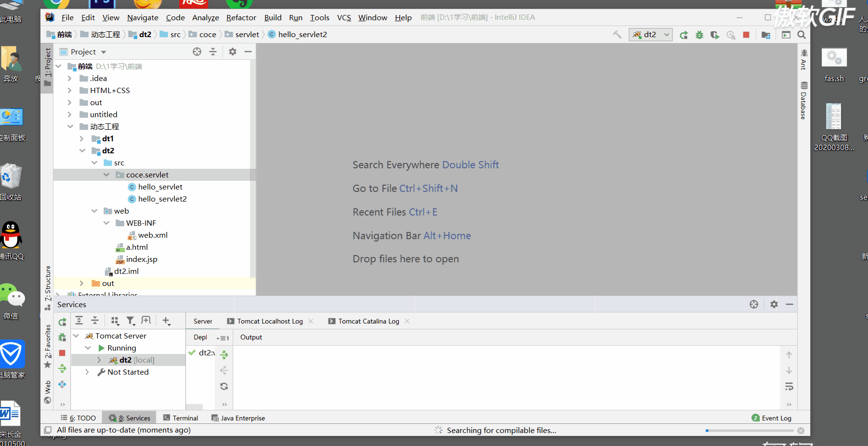Screen dimensions: 868x446
Task: Switch to Tomcat Localhost Log tab
Action: coord(270,321)
